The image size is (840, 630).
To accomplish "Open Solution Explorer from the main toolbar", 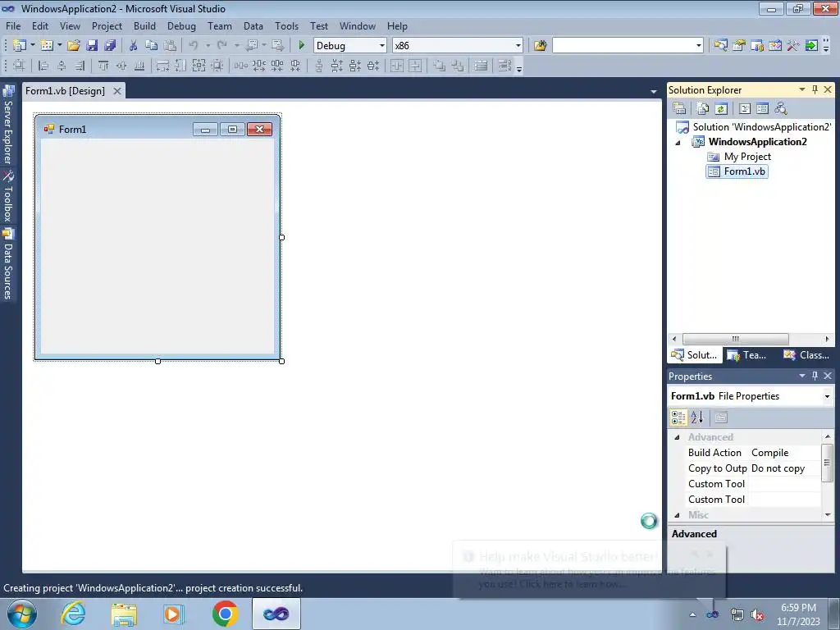I will (720, 46).
